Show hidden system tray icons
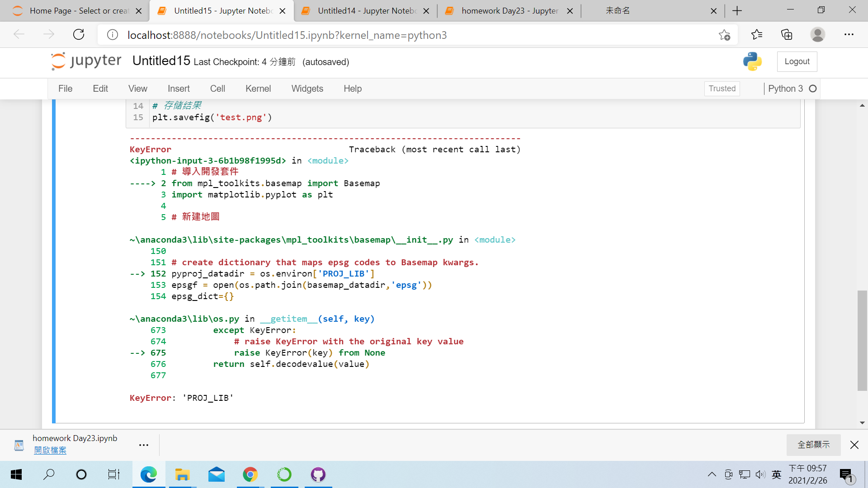The height and width of the screenshot is (488, 868). click(x=712, y=474)
